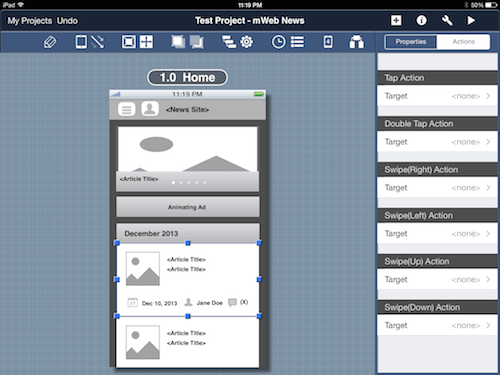Switch to the Actions tab
Screen dimensions: 500x375
click(463, 42)
